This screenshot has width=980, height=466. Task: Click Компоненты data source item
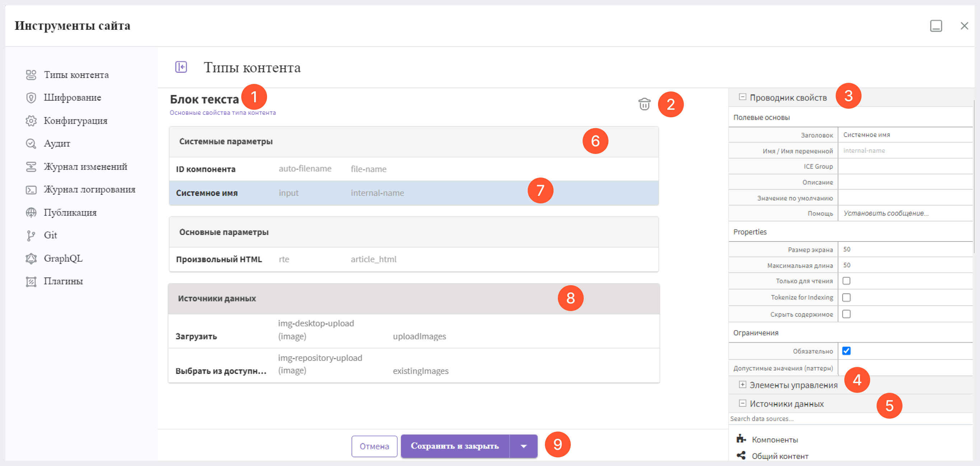(775, 439)
